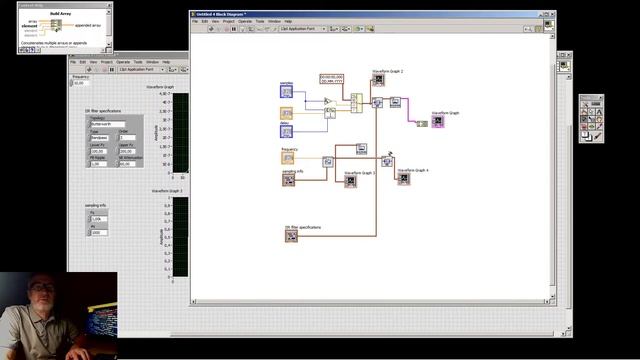Screen dimensions: 640x360
Task: Select the Scroll window tool in Tools palette
Action: click(x=599, y=119)
